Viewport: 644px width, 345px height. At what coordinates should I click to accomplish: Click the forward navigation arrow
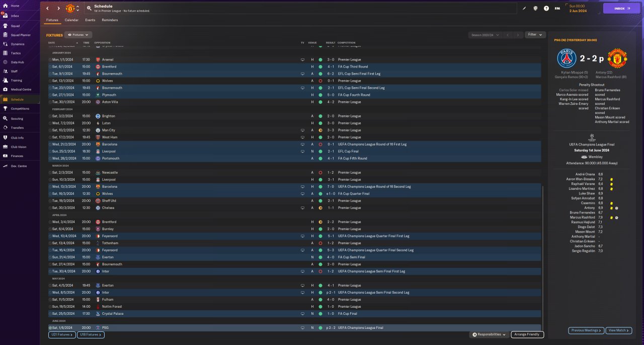(x=58, y=8)
